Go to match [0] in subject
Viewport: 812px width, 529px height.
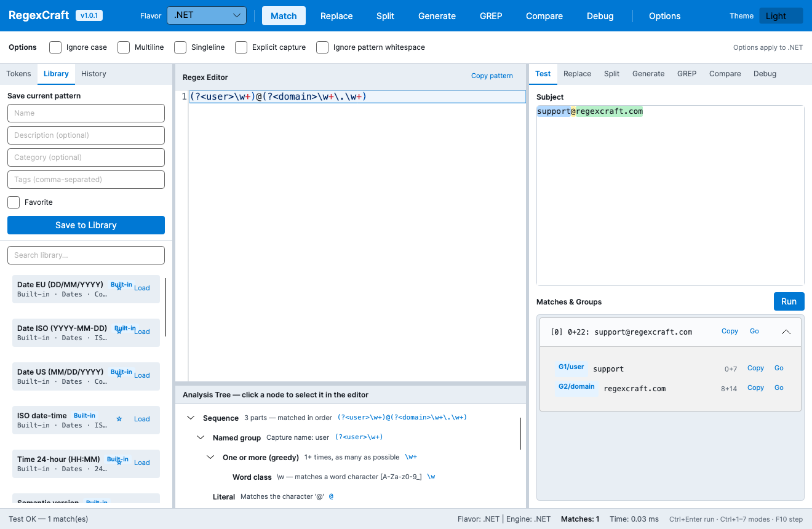(754, 331)
